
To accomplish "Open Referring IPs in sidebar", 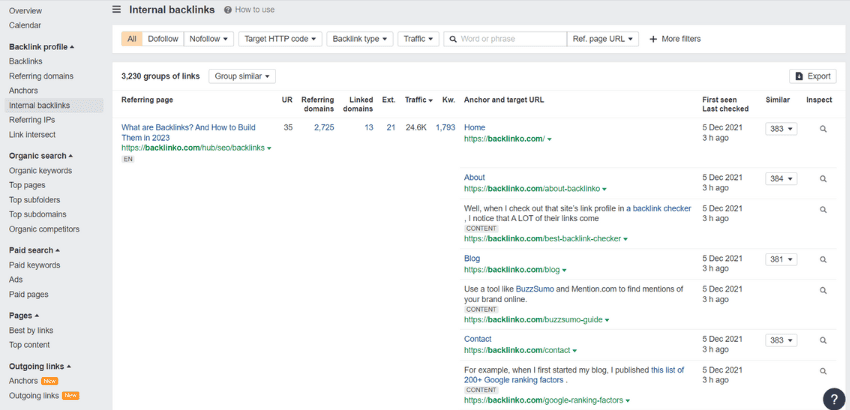I will pyautogui.click(x=32, y=120).
